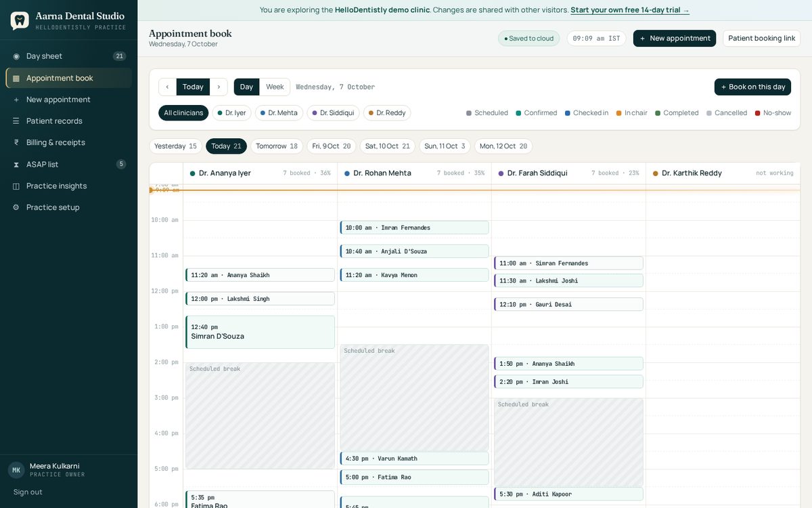812x508 pixels.
Task: Select the Tomorrow 18 date tab
Action: [277, 146]
